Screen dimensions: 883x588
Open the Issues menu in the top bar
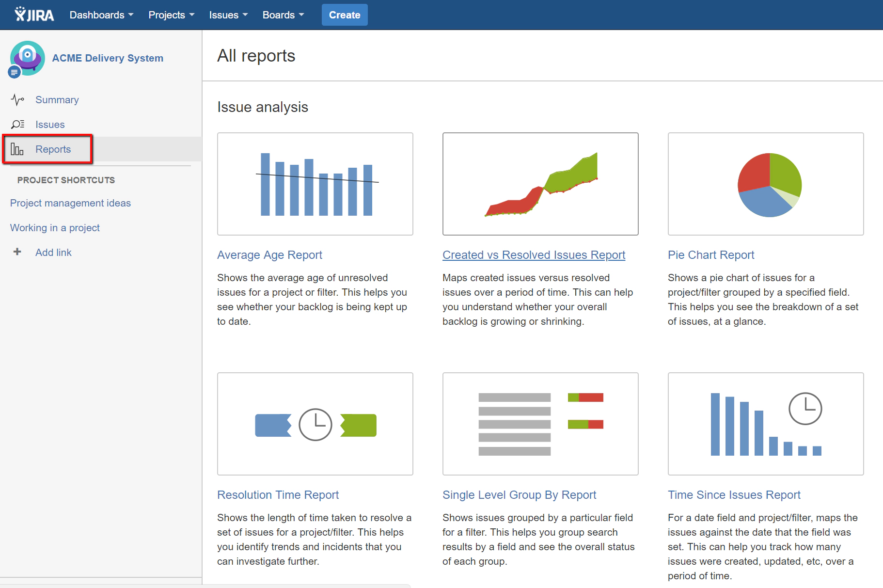click(x=228, y=15)
